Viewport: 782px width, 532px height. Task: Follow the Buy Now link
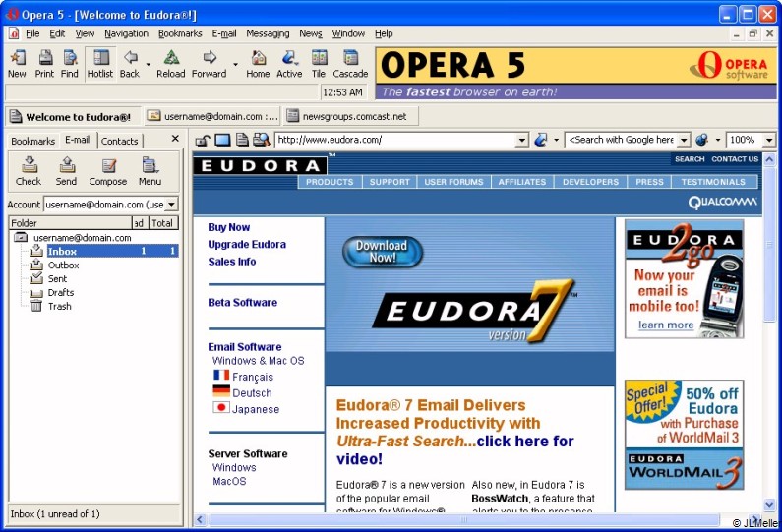(x=229, y=227)
